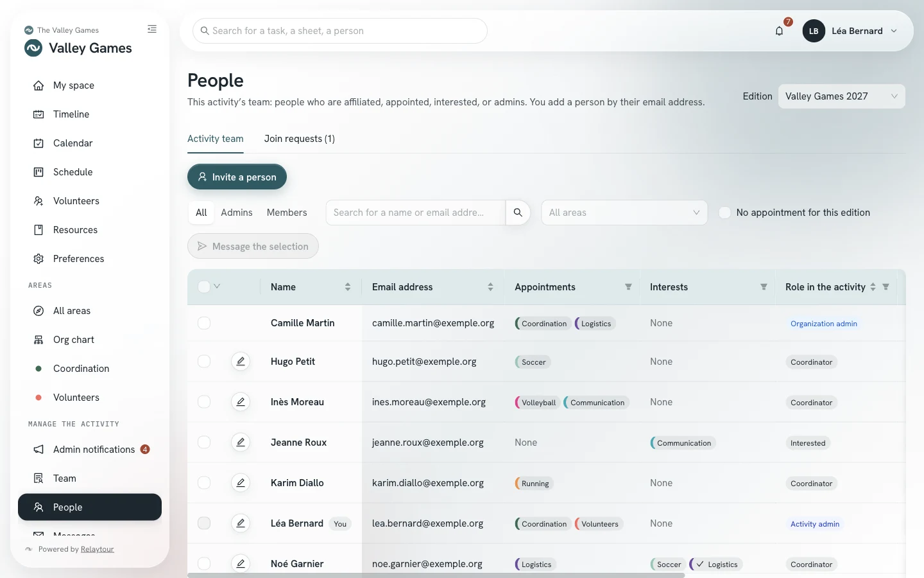Select Hugo Petit's row checkbox
The width and height of the screenshot is (924, 578).
(x=204, y=362)
